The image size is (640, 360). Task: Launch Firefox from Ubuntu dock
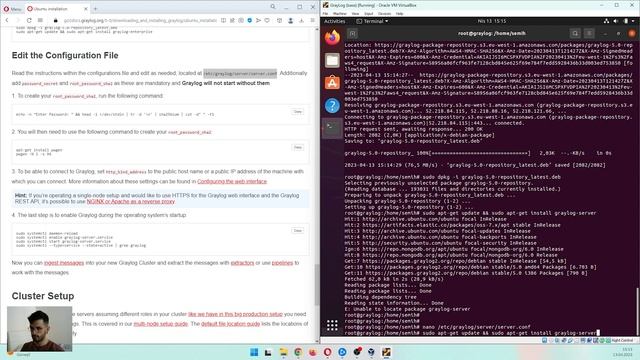(332, 38)
